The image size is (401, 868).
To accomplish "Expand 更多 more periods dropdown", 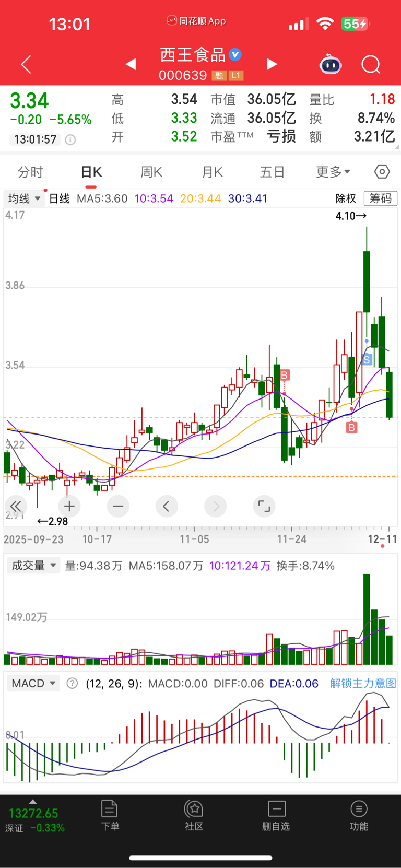I will (333, 172).
